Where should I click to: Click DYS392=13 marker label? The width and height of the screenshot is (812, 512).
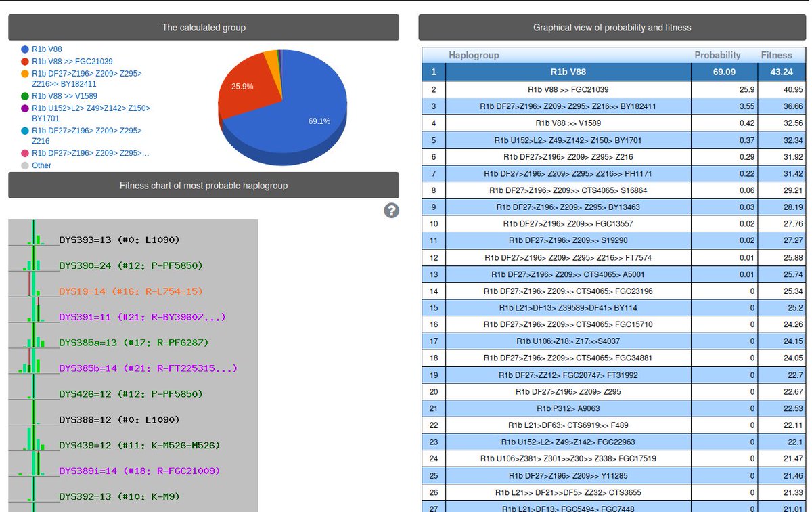click(120, 496)
